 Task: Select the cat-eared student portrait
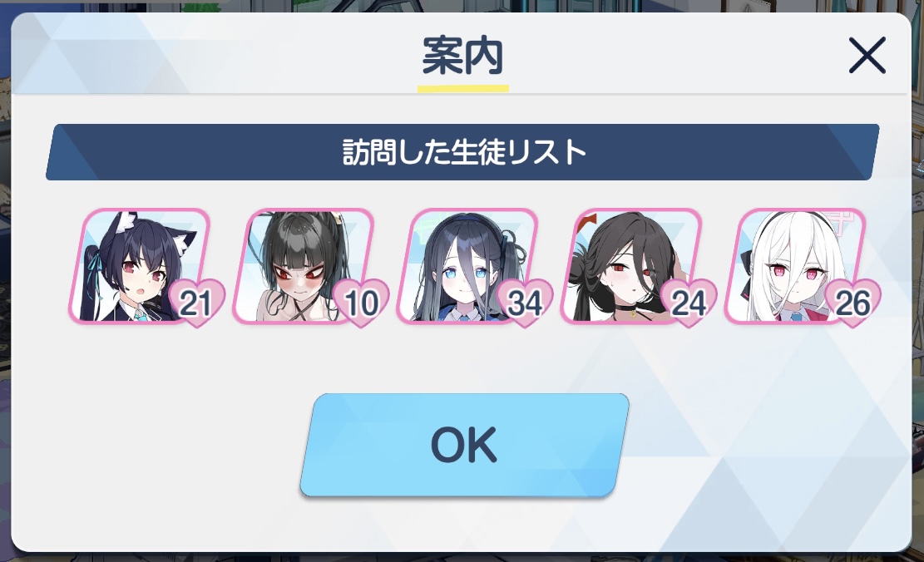(139, 265)
